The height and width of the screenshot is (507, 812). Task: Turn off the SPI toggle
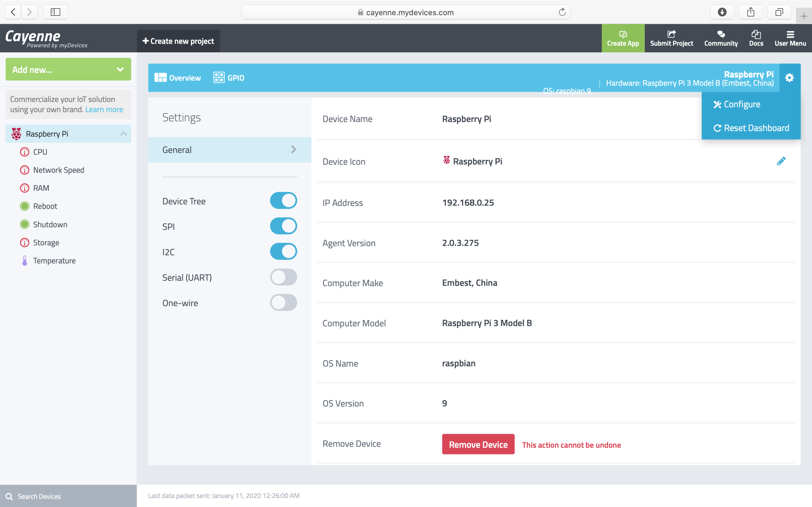pos(283,226)
